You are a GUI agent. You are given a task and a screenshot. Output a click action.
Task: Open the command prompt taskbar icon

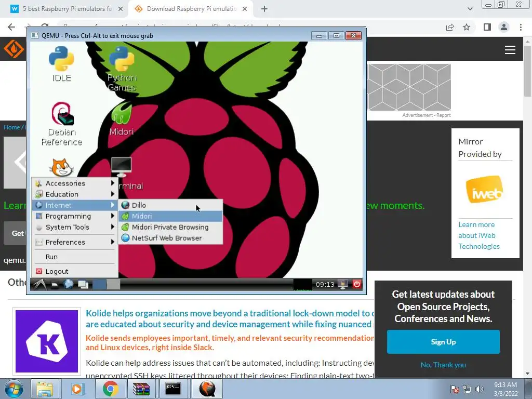pyautogui.click(x=173, y=389)
